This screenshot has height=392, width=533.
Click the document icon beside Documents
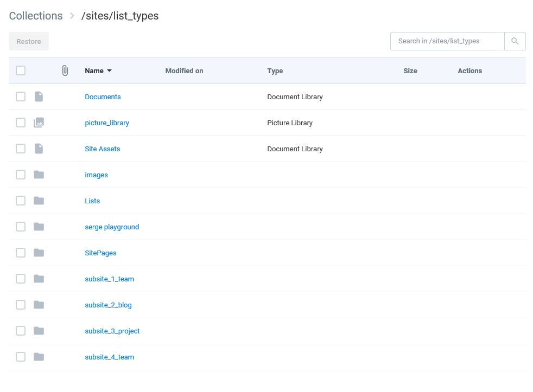pos(39,97)
